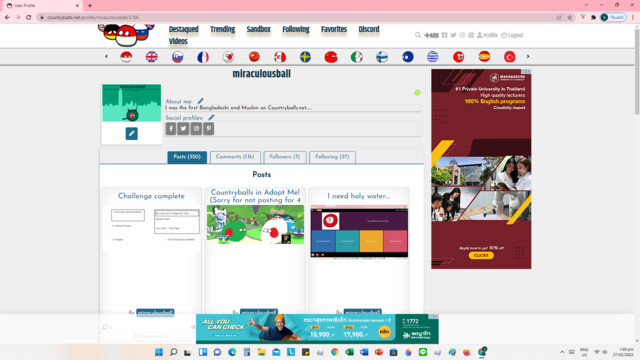Open Windows Start button on taskbar
Viewport: 640px width, 360px height.
point(159,352)
